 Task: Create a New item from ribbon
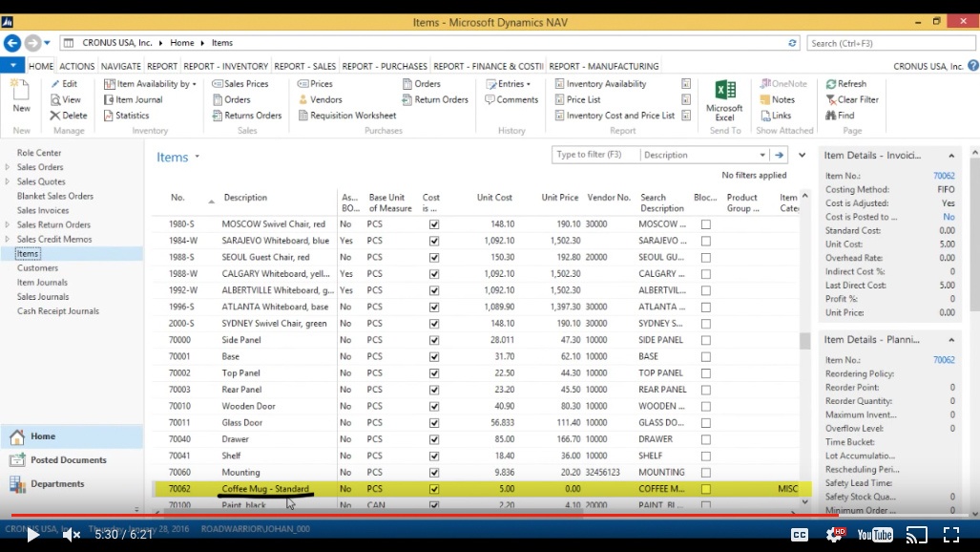coord(21,97)
